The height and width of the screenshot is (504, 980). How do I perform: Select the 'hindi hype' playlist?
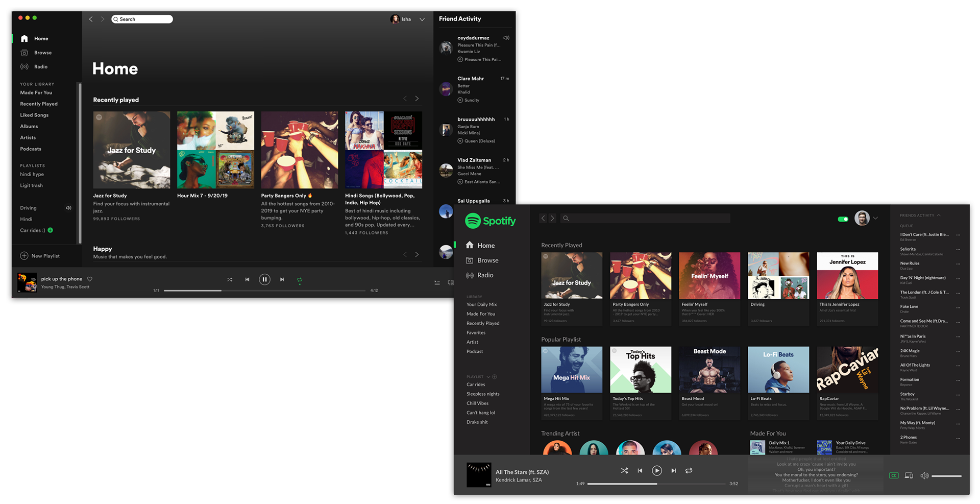pyautogui.click(x=32, y=174)
